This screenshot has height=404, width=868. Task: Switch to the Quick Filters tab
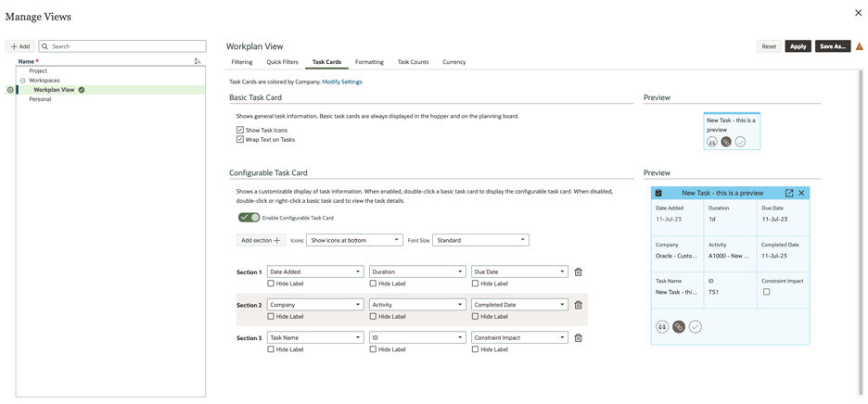[x=282, y=62]
